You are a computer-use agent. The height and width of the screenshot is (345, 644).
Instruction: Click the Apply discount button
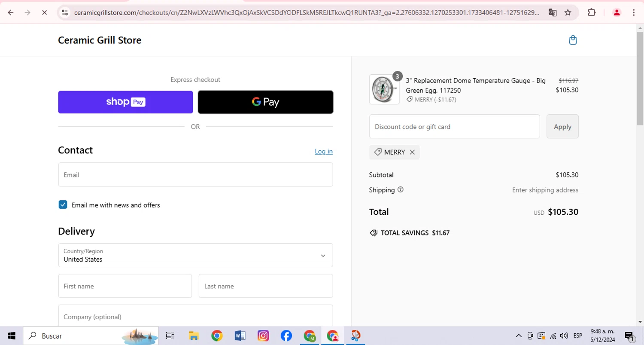tap(562, 127)
